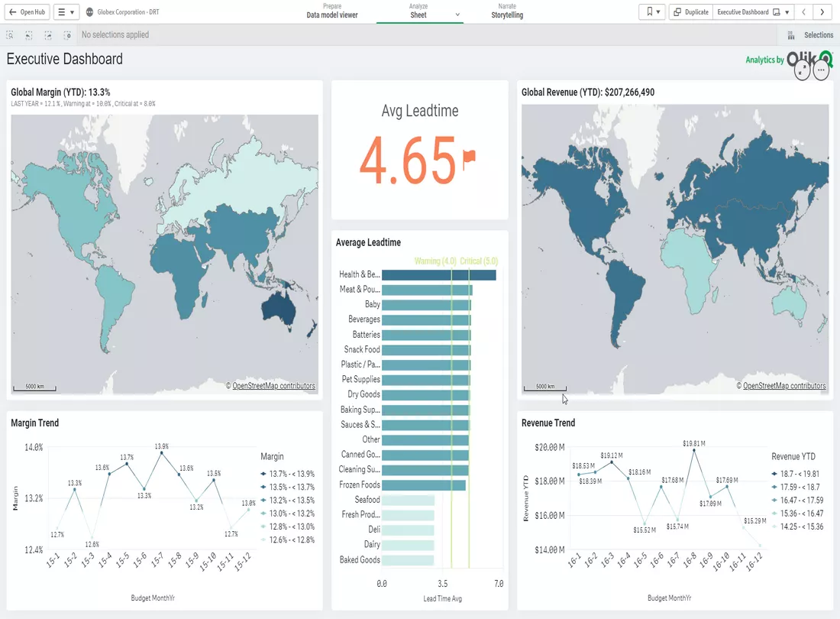
Task: Duplicate the current sheet
Action: 690,11
